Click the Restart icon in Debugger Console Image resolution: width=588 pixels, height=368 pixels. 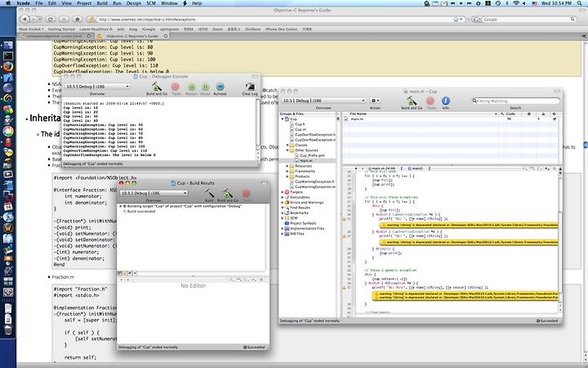191,88
